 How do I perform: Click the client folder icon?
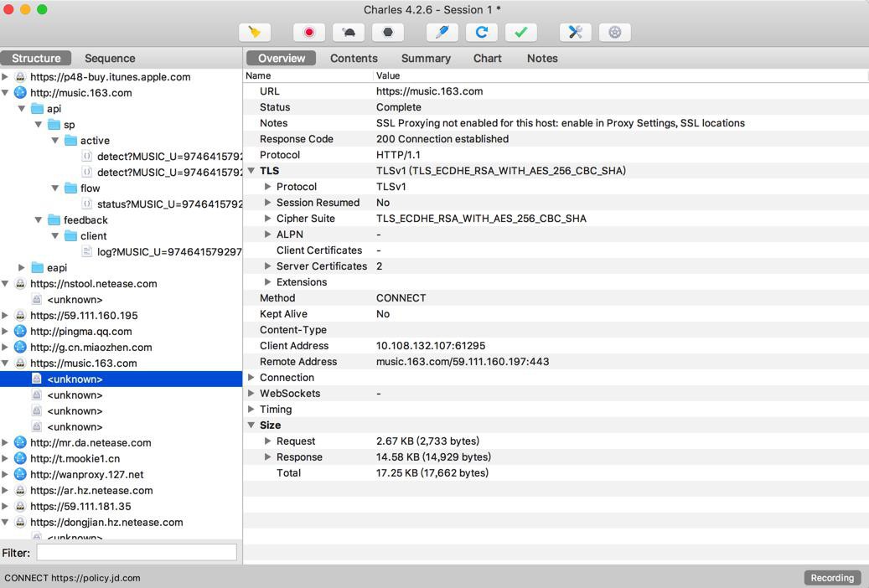[x=70, y=236]
